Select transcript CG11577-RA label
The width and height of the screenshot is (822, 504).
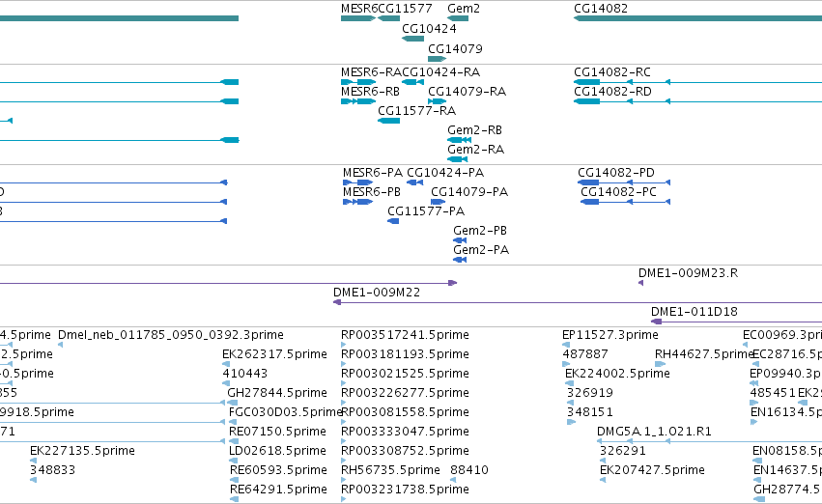[x=416, y=110]
